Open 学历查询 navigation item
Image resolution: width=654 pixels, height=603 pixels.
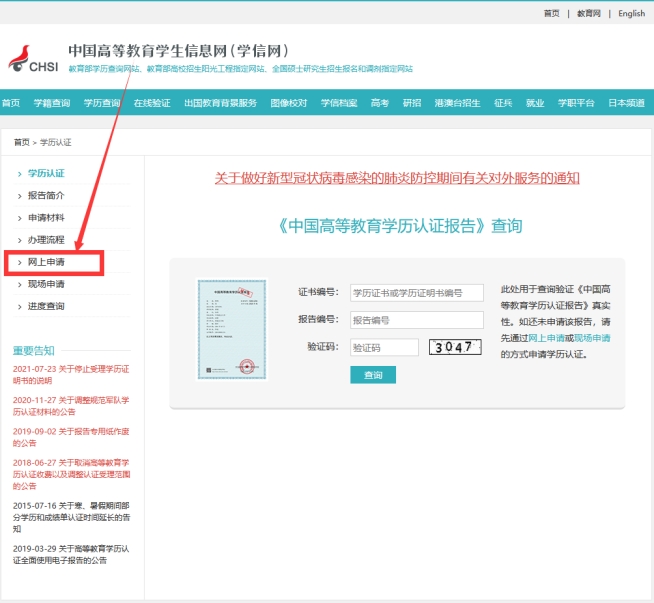click(102, 103)
